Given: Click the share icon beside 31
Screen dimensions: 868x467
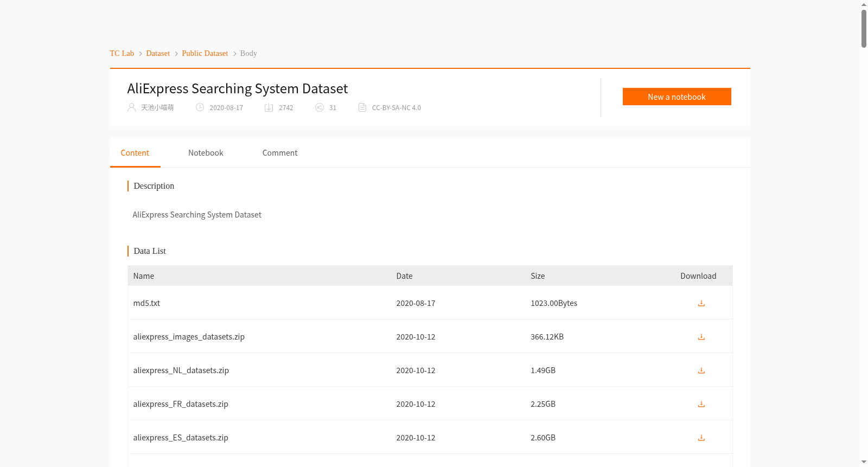Looking at the screenshot, I should (x=320, y=107).
